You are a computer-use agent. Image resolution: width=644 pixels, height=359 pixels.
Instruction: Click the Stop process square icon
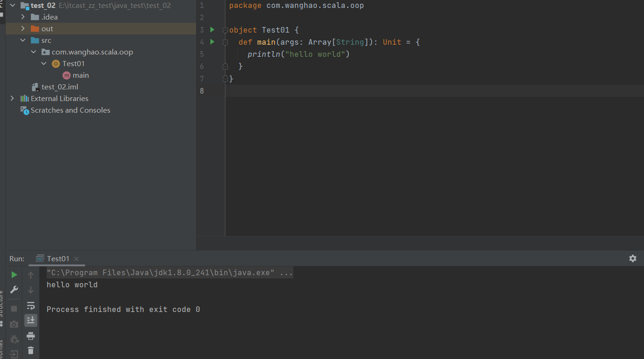point(14,309)
